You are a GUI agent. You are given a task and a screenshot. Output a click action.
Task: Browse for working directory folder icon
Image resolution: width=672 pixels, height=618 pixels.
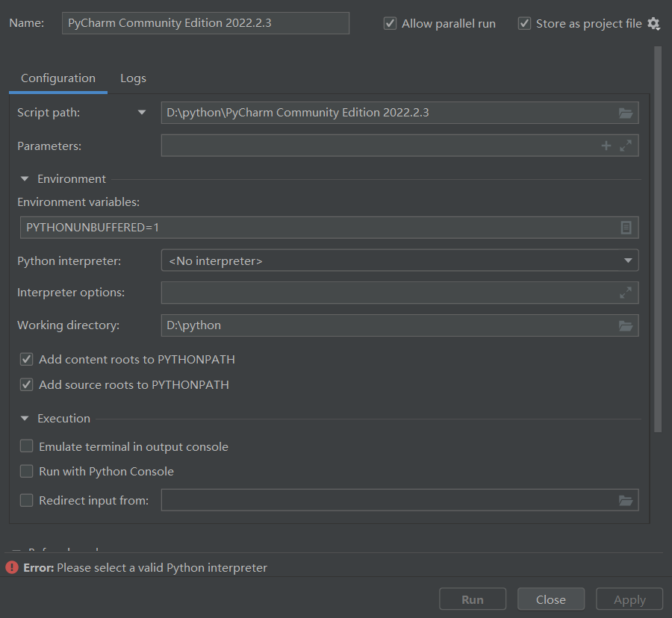pyautogui.click(x=626, y=326)
